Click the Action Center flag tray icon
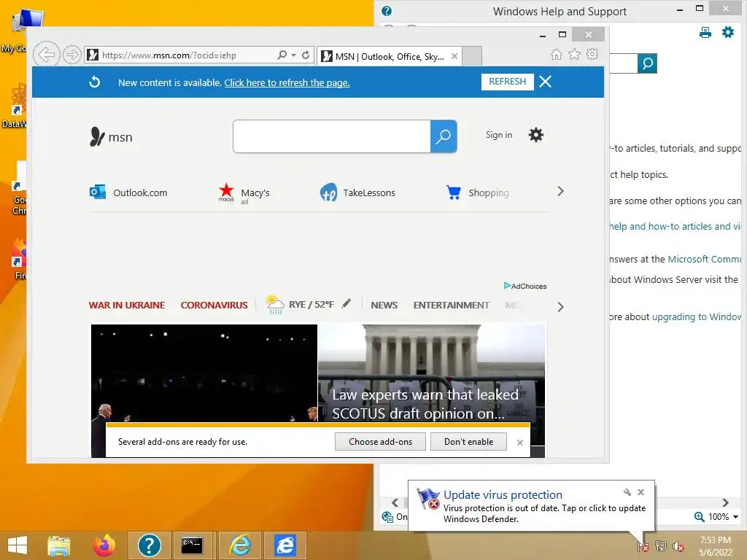This screenshot has width=747, height=560. point(643,545)
